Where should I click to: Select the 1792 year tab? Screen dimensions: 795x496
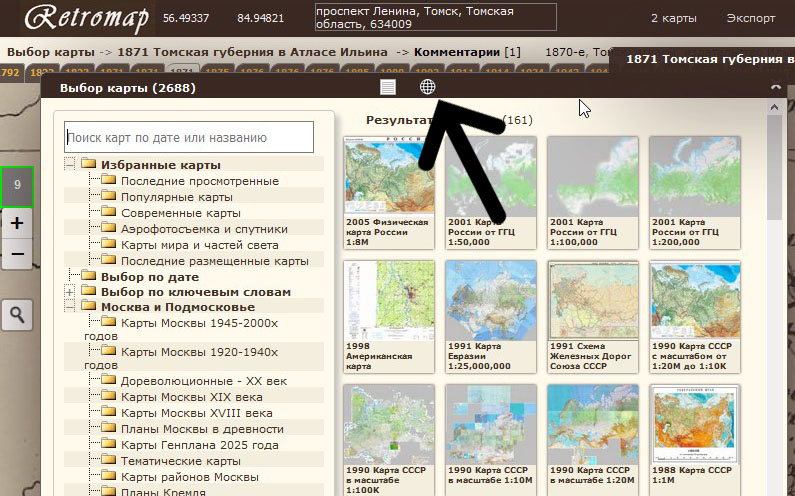click(x=10, y=72)
